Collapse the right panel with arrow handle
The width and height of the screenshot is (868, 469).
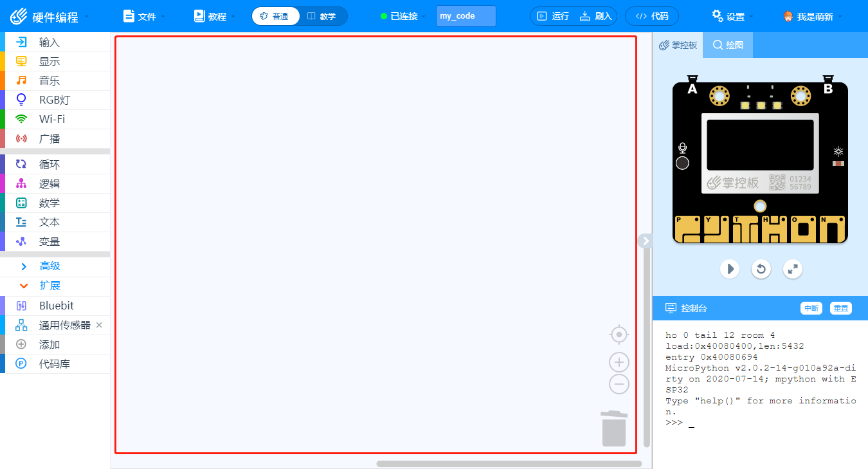click(x=646, y=241)
